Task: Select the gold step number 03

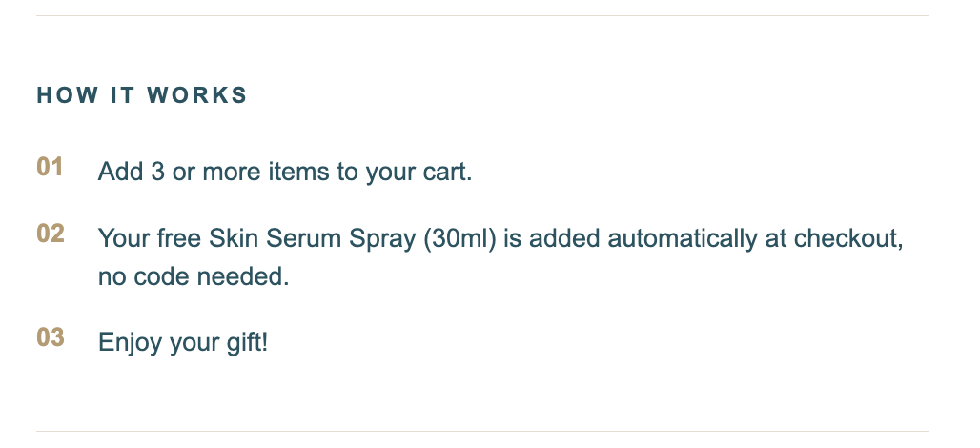Action: pos(51,337)
